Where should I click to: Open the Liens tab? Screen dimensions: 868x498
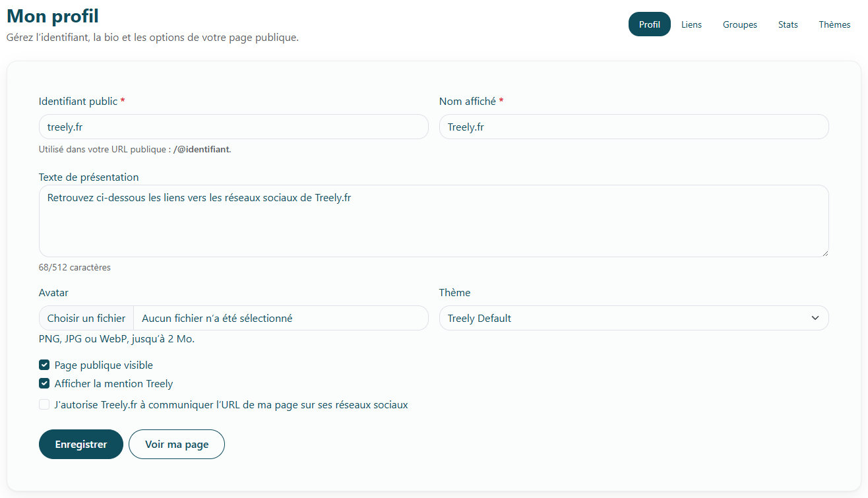click(691, 24)
